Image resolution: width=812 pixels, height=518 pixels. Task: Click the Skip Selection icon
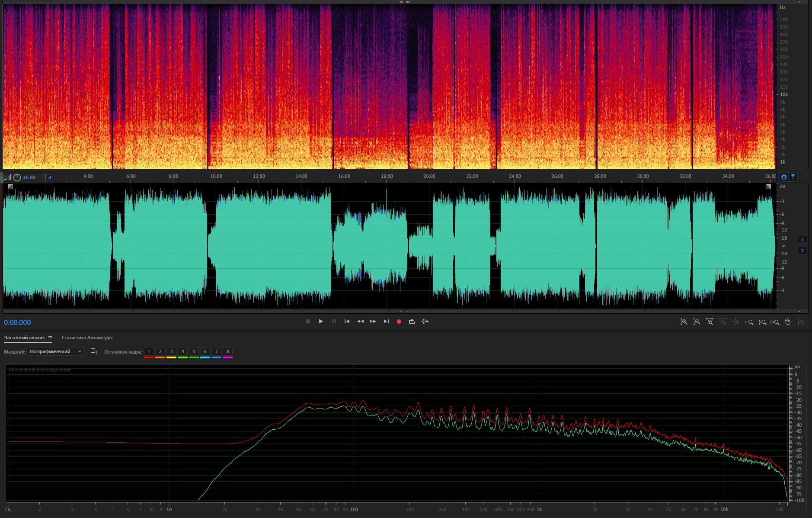(x=425, y=322)
